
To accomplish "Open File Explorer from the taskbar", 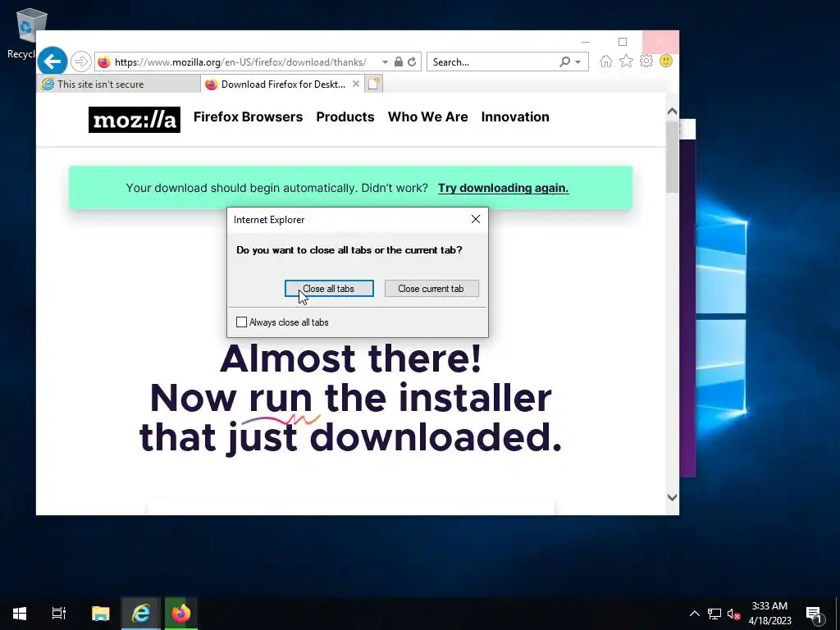I will pyautogui.click(x=100, y=614).
